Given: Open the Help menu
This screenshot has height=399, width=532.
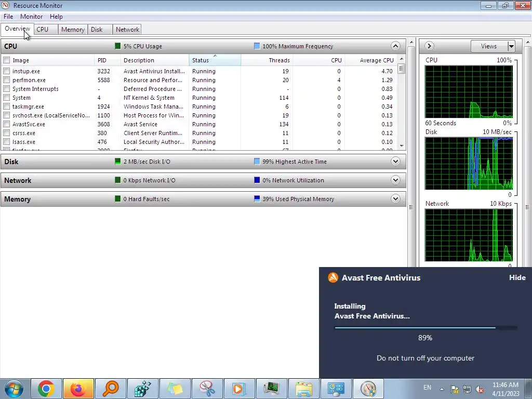Looking at the screenshot, I should [x=56, y=16].
